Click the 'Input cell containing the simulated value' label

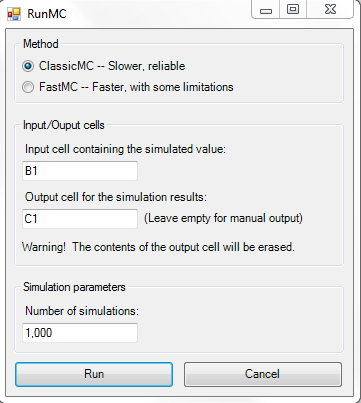pos(125,149)
